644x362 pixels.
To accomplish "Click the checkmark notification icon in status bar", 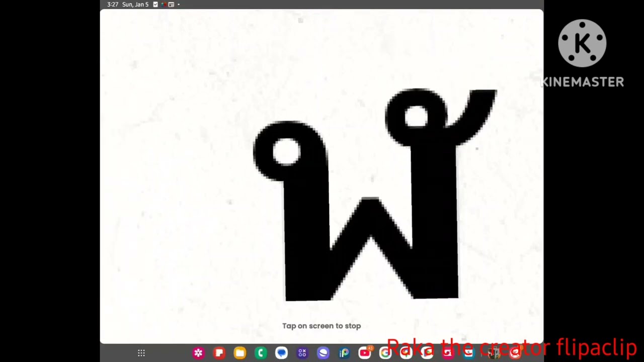I will point(155,5).
